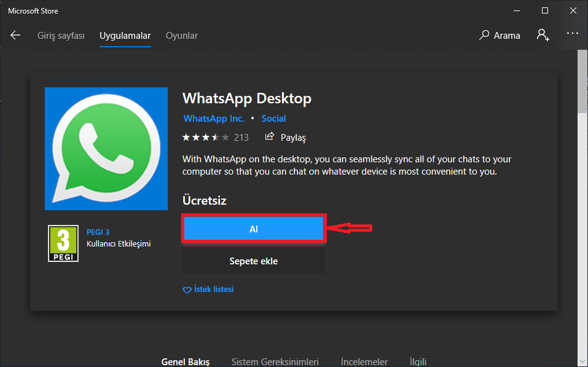Click the vertical scrollbar thumb
Viewport: 588px width, 367px height.
pos(582,81)
